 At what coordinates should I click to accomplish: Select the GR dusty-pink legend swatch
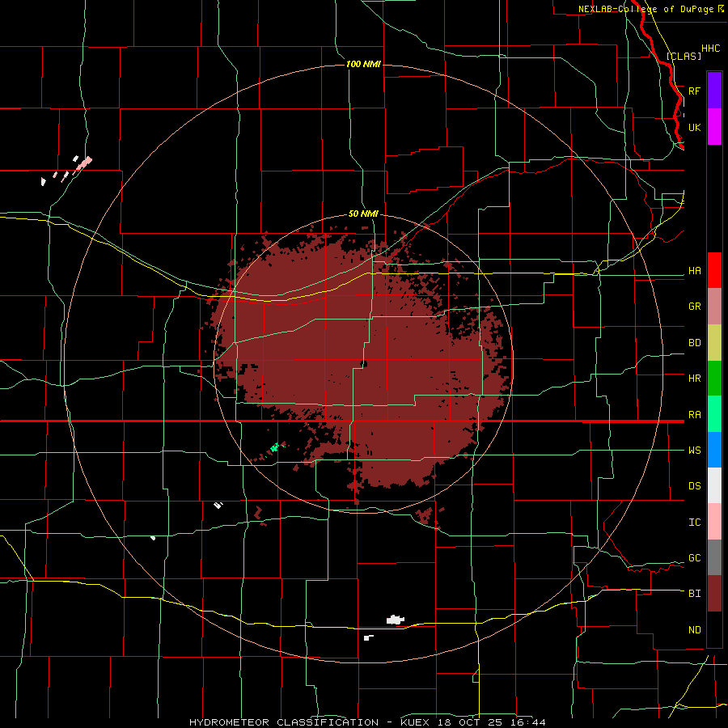pos(714,307)
